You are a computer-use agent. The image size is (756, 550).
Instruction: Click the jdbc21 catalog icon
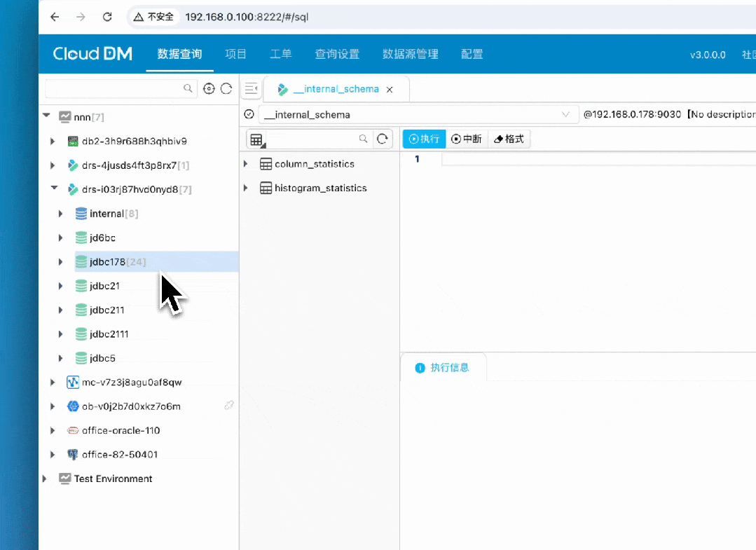pos(81,286)
